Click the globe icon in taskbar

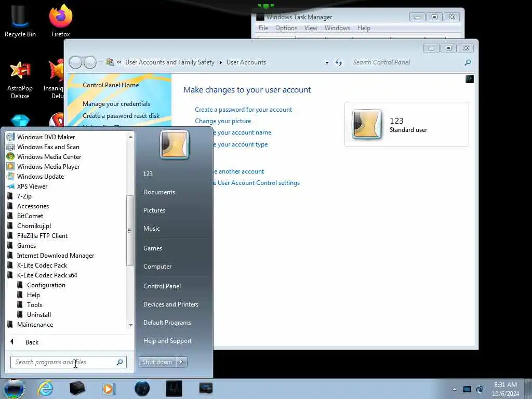click(x=142, y=389)
